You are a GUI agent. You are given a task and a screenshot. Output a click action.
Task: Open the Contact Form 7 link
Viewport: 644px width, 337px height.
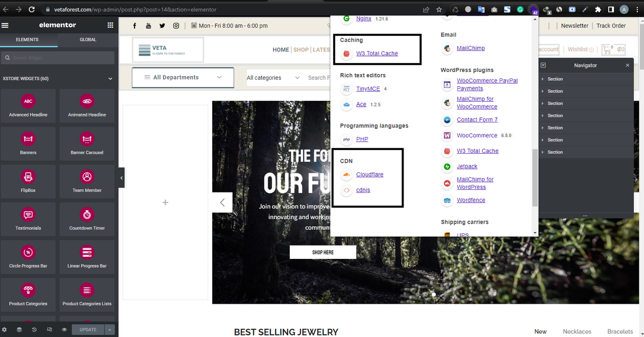click(477, 119)
